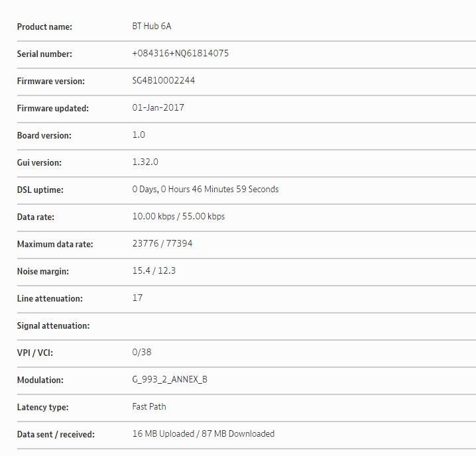
Task: Click the data uploaded / downloaded value
Action: 203,434
